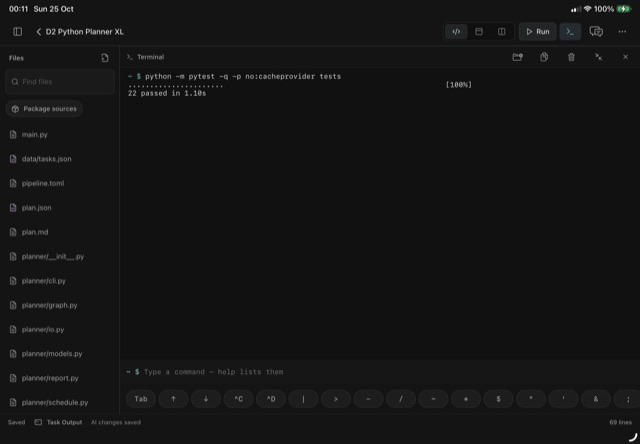
Task: Click the [100%] progress text
Action: pos(458,85)
